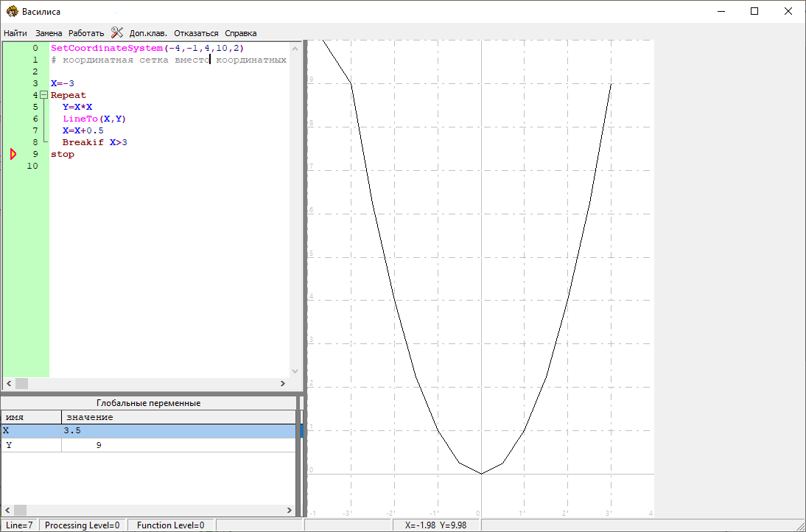Click the tools wrench icon in menu bar

(116, 32)
